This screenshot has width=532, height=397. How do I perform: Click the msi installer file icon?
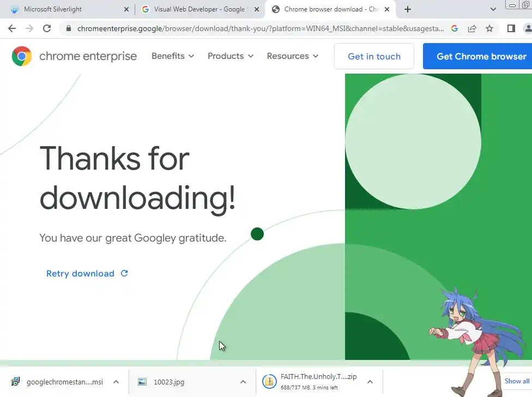click(x=15, y=382)
